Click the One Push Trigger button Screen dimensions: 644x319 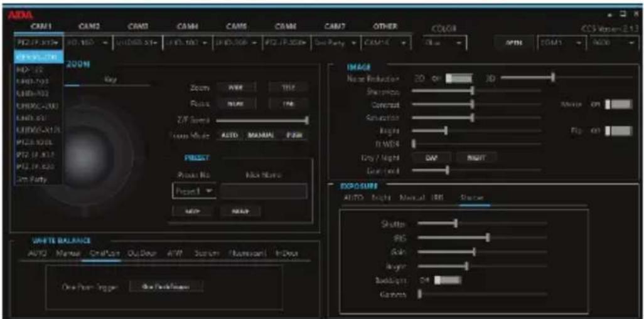point(166,286)
